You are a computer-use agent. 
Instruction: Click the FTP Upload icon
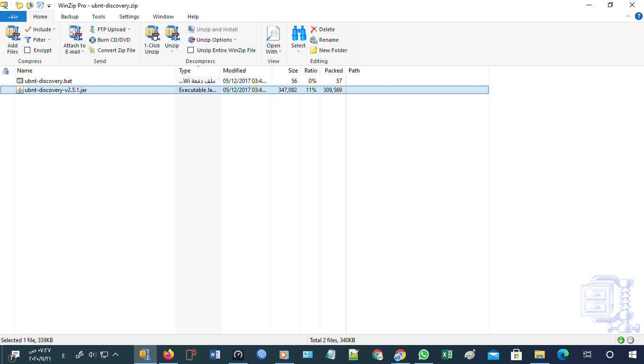(92, 29)
